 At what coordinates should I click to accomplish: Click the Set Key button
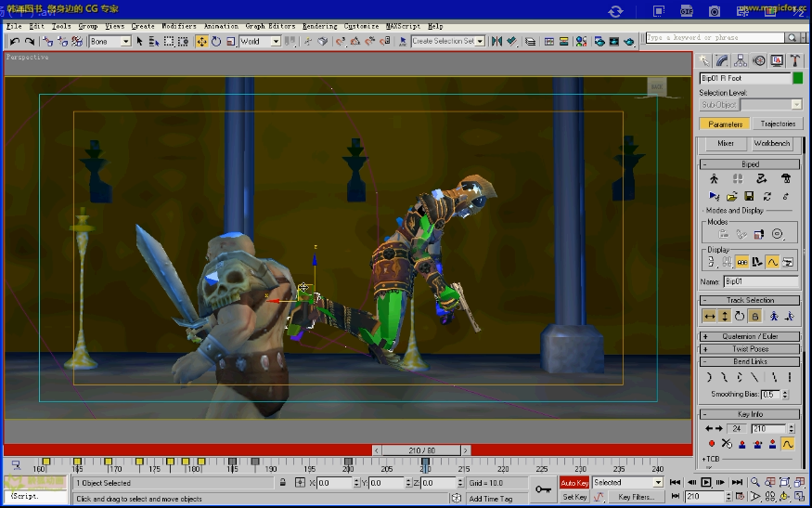574,497
